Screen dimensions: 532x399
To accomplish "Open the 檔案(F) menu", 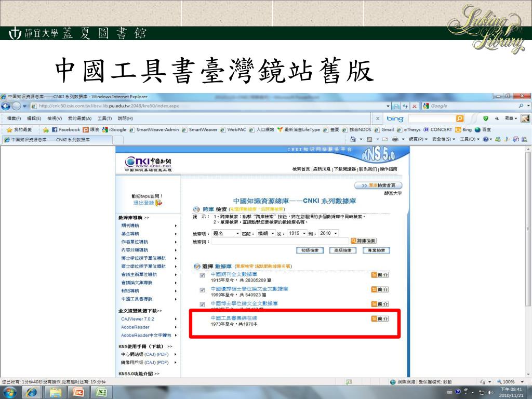I will click(14, 118).
